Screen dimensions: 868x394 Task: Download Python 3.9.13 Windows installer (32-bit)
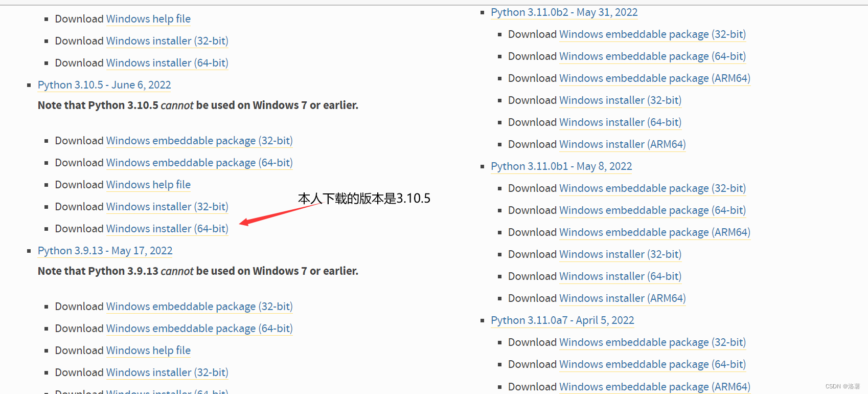click(167, 373)
